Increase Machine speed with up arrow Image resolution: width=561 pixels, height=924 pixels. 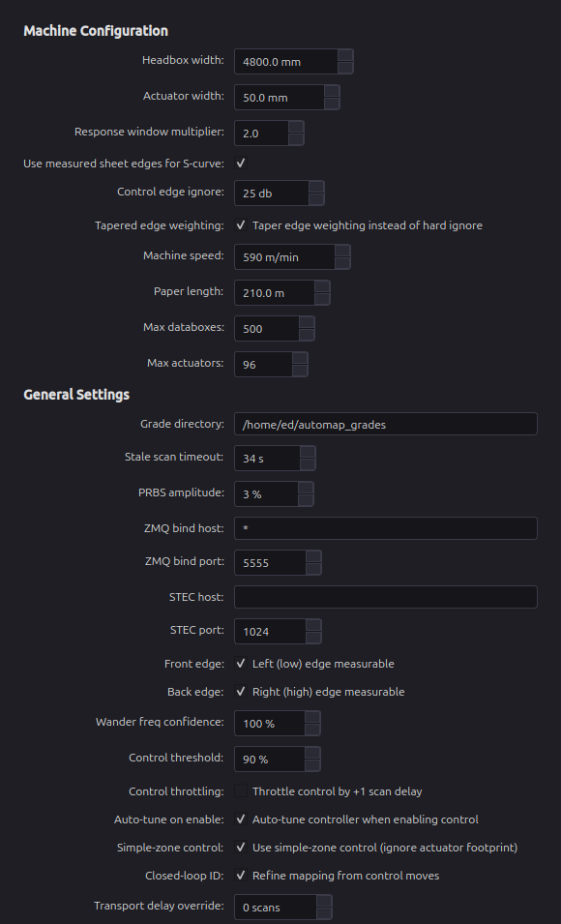343,251
